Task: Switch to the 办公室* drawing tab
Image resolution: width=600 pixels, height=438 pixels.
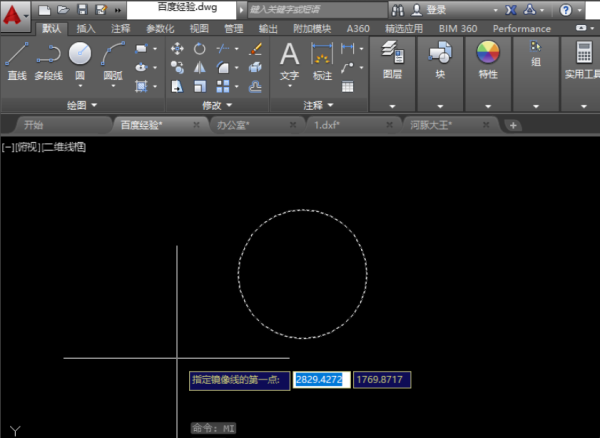Action: [233, 125]
